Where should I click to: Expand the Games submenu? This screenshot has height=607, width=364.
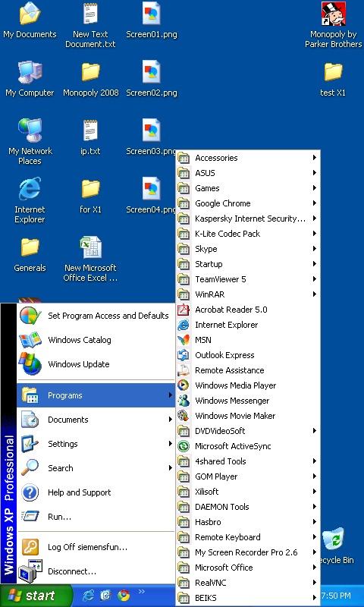pos(248,188)
